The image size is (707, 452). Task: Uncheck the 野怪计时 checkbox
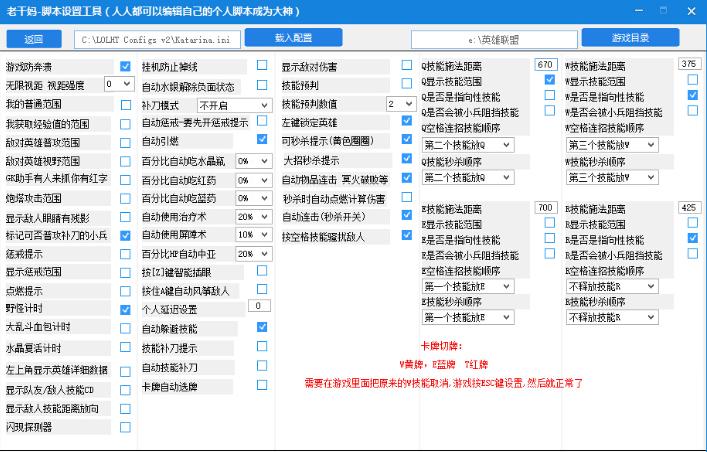(125, 310)
